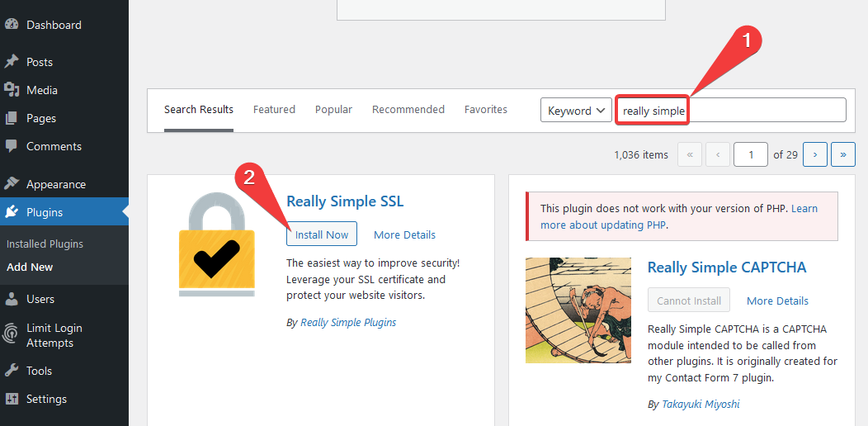Click the Appearance paintbrush icon
Screen dimensions: 868x426
click(11, 184)
